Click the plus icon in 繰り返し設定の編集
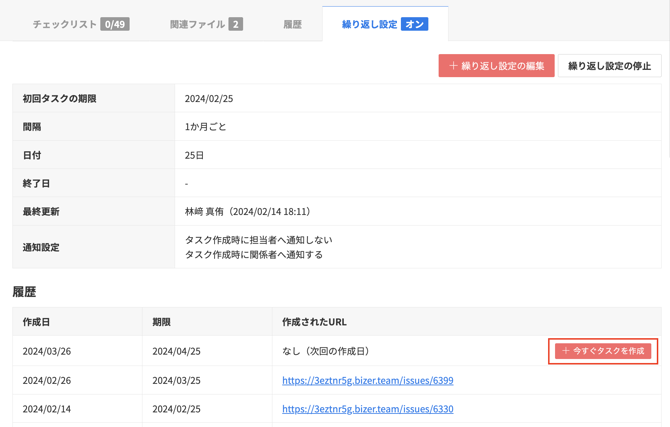Screen dimensions: 670x427 (453, 66)
